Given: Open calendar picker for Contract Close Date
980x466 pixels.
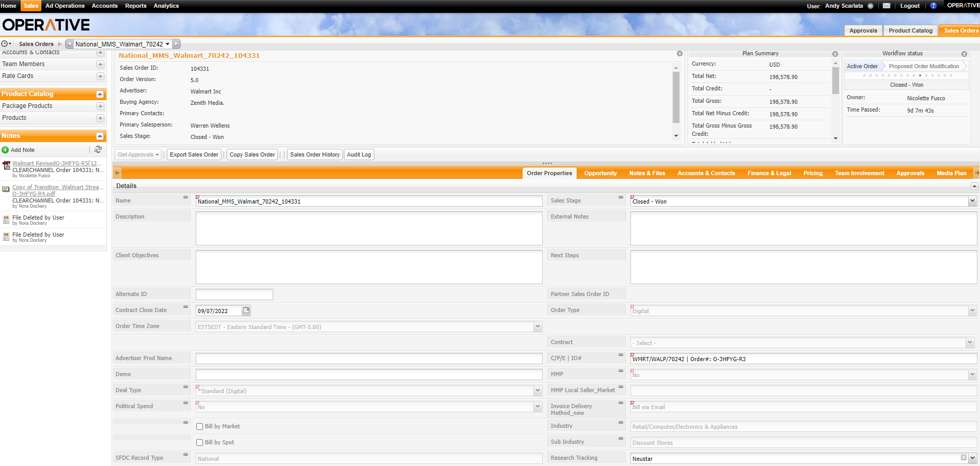Looking at the screenshot, I should click(246, 310).
